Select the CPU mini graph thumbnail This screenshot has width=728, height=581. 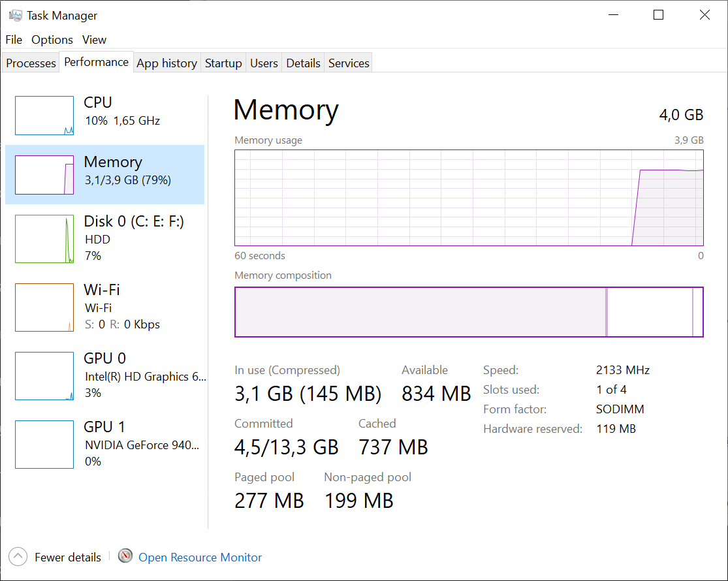click(x=44, y=116)
